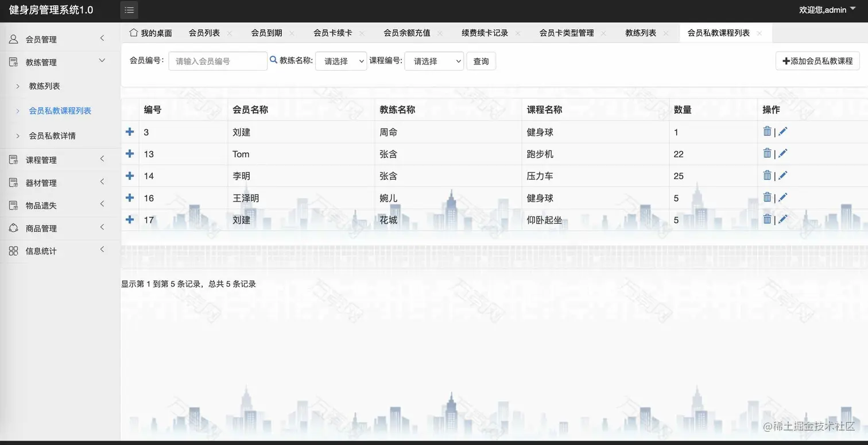Switch to the 会员卡类型管理 tab
Screen dimensions: 868x445
pos(567,33)
